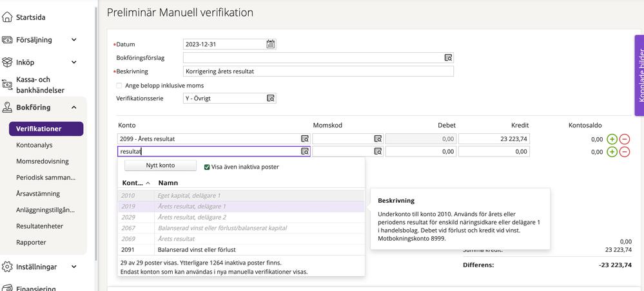Click the account search icon for 2099 row
Image resolution: width=644 pixels, height=291 pixels.
pyautogui.click(x=305, y=139)
